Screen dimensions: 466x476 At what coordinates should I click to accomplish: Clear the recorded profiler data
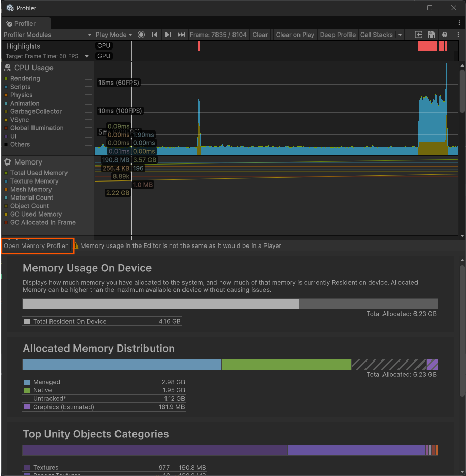coord(260,35)
